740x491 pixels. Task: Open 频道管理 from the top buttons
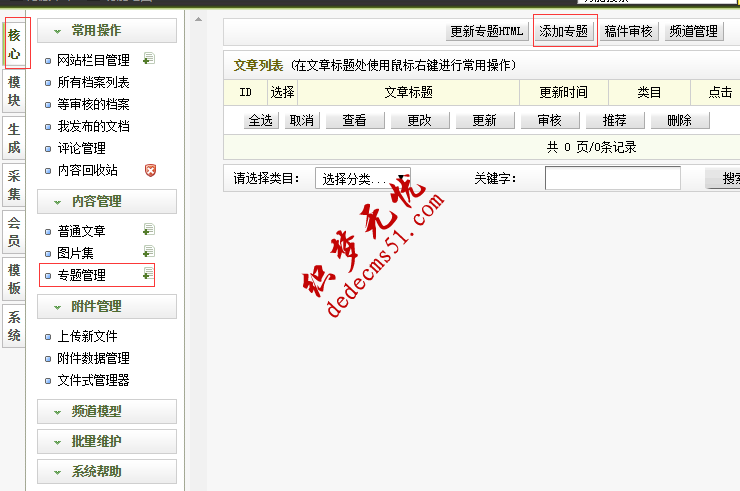tap(694, 32)
